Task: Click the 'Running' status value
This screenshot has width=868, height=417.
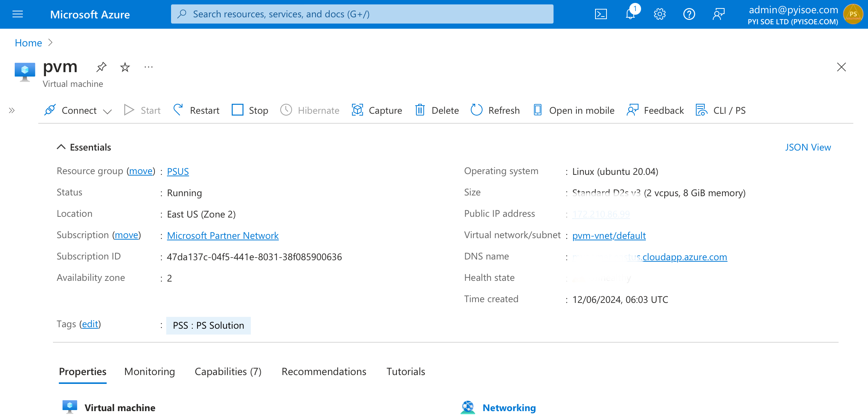Action: tap(184, 193)
